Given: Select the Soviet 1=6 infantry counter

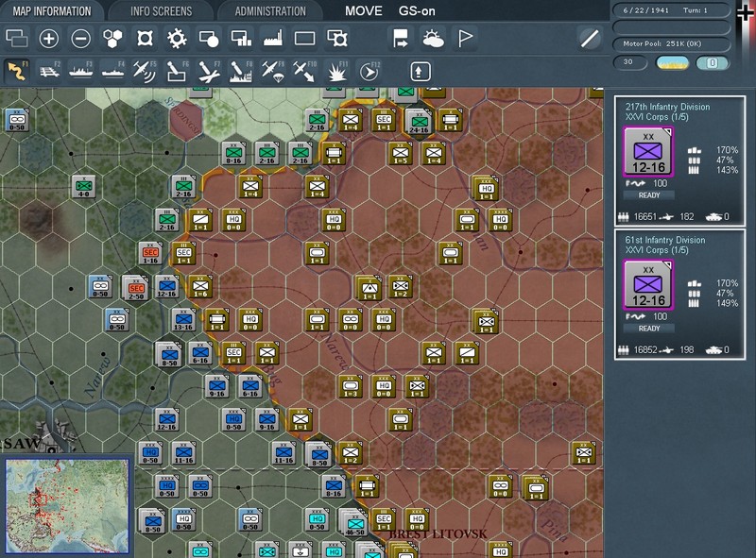Looking at the screenshot, I should (200, 286).
